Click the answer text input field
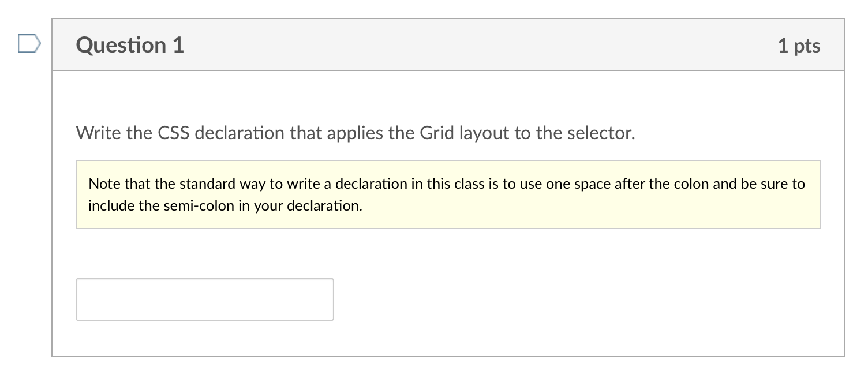 [x=205, y=300]
